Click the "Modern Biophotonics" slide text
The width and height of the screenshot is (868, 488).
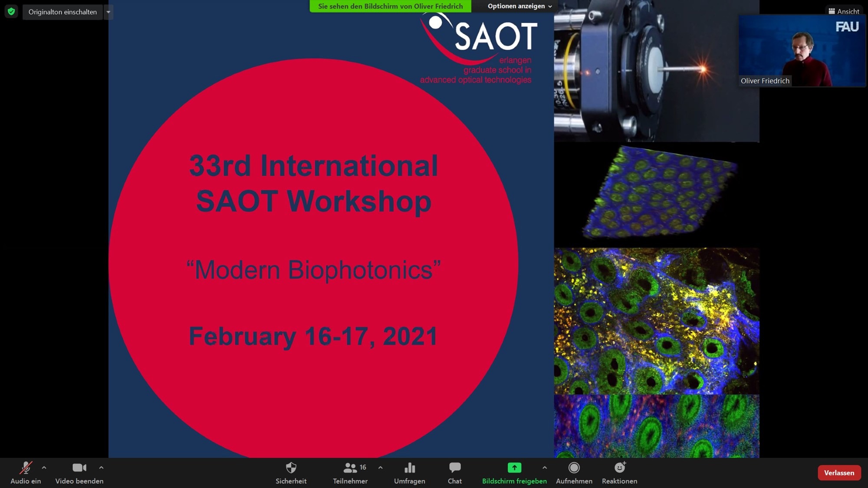[313, 270]
